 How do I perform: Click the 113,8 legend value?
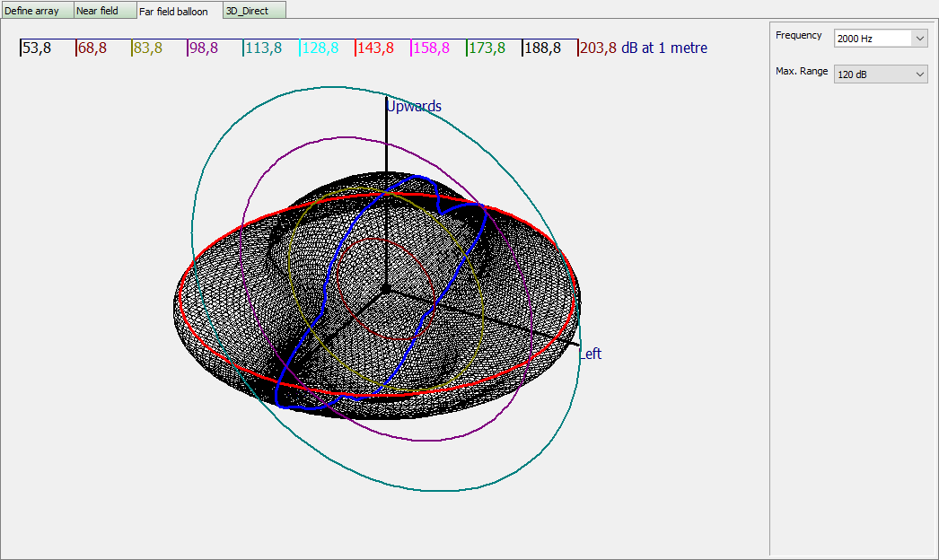pos(264,48)
